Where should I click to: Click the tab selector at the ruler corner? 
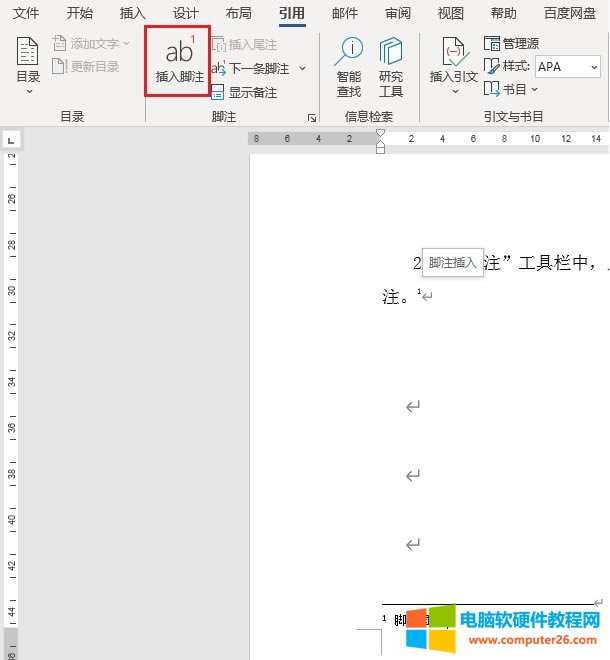pyautogui.click(x=10, y=140)
